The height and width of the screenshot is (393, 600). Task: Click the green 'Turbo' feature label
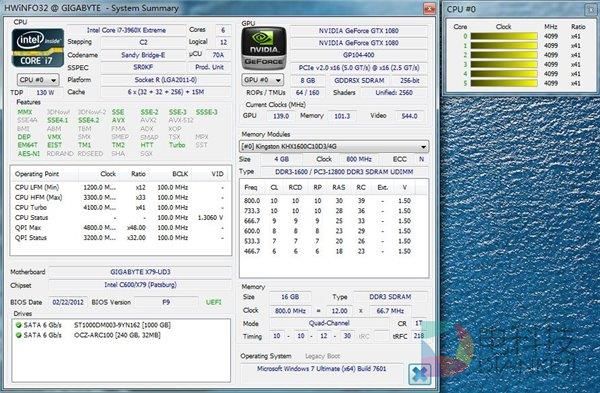tap(177, 145)
